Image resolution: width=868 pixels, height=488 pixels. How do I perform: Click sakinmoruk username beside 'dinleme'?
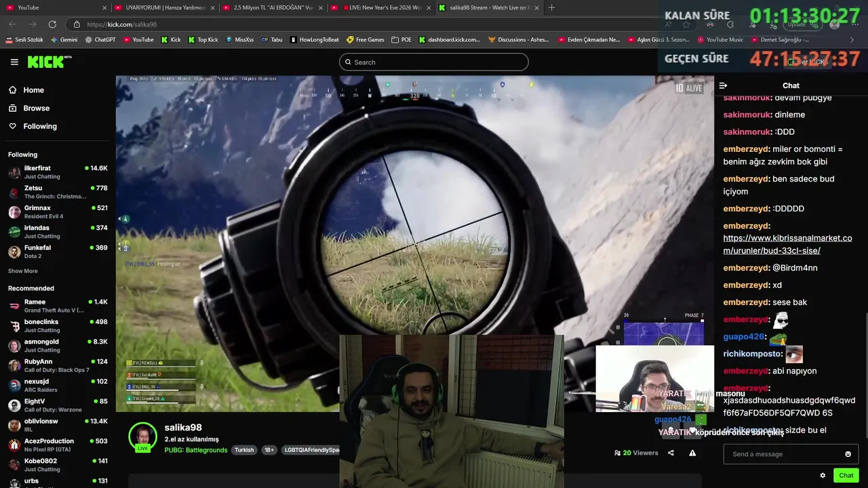(747, 115)
